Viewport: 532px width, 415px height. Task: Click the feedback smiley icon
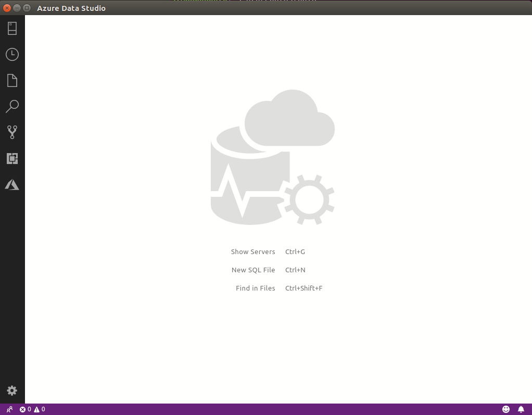[x=506, y=409]
